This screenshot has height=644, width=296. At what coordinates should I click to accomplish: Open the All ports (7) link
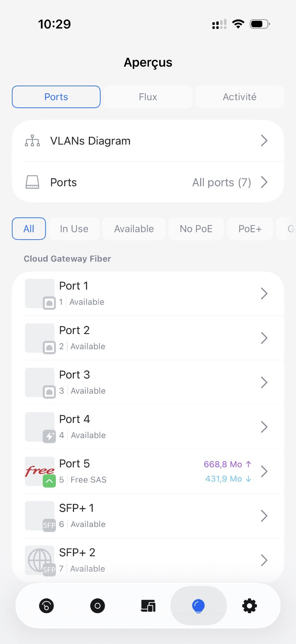click(x=222, y=182)
